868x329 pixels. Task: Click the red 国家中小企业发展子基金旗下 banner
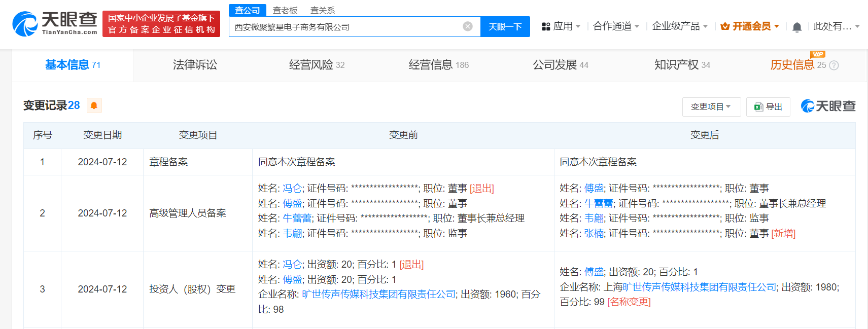click(161, 24)
